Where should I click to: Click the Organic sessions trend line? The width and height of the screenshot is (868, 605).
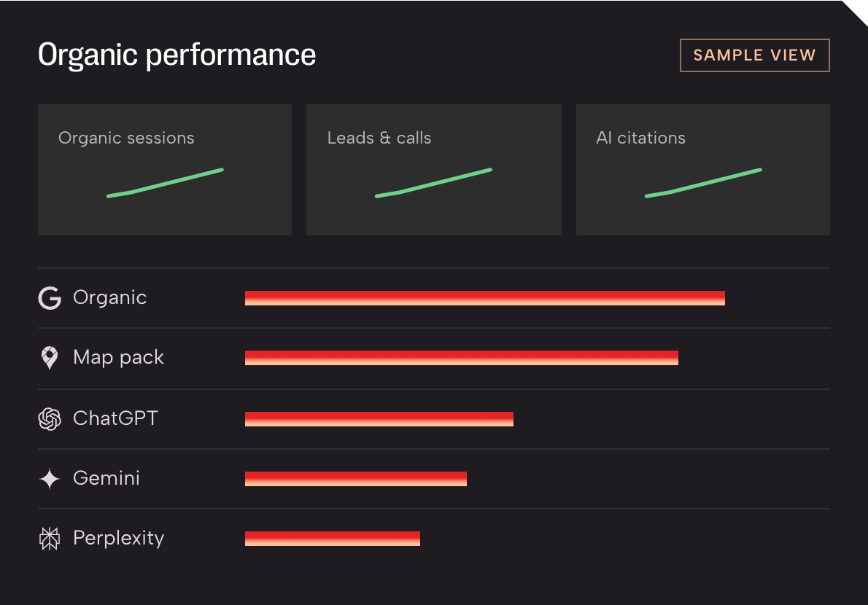point(165,182)
